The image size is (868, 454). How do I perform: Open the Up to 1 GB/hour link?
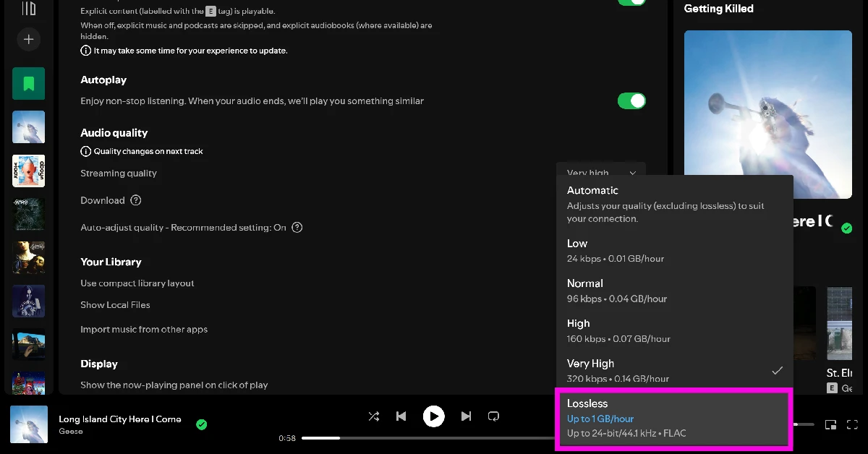point(600,419)
